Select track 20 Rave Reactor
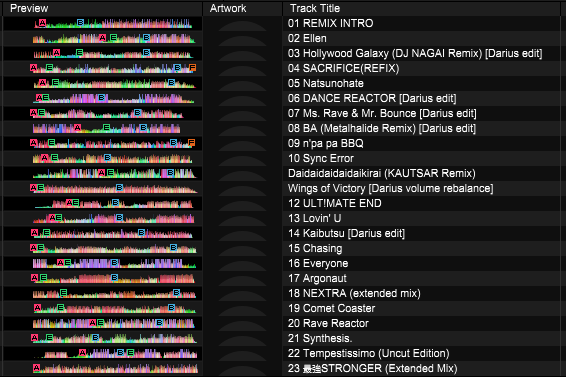This screenshot has width=566, height=377. click(x=328, y=323)
